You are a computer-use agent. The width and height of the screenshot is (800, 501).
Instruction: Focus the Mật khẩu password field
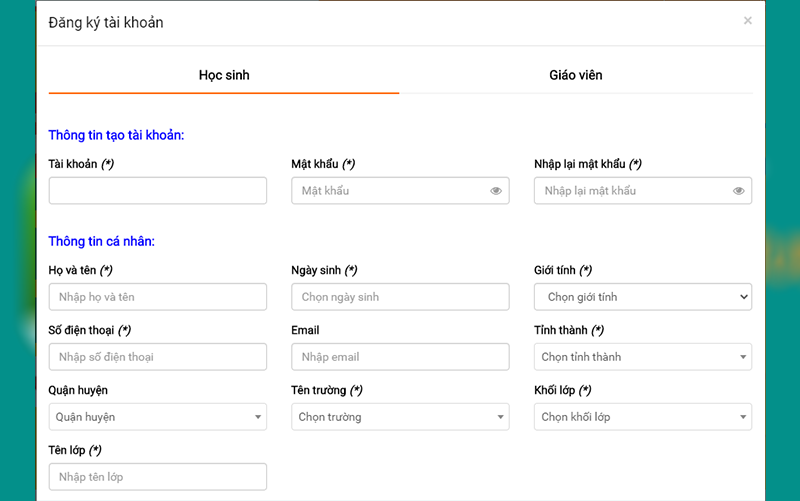[390, 191]
